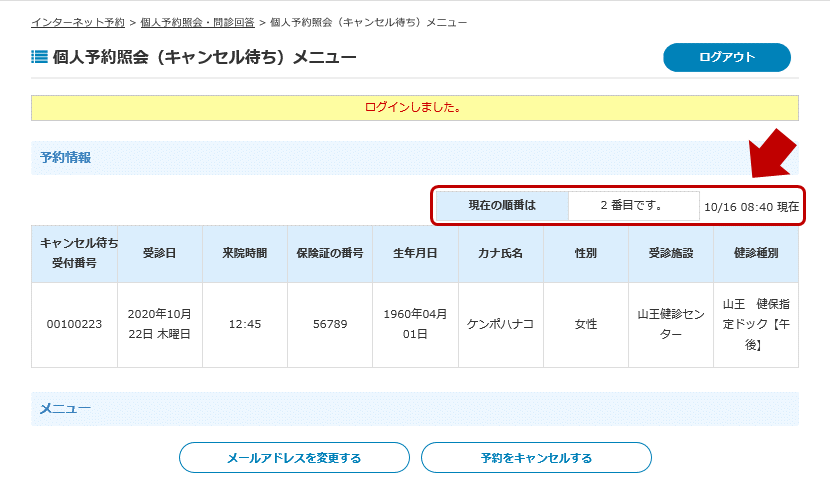830x490 pixels.
Task: Select the ログインしました。 notification message
Action: point(414,108)
